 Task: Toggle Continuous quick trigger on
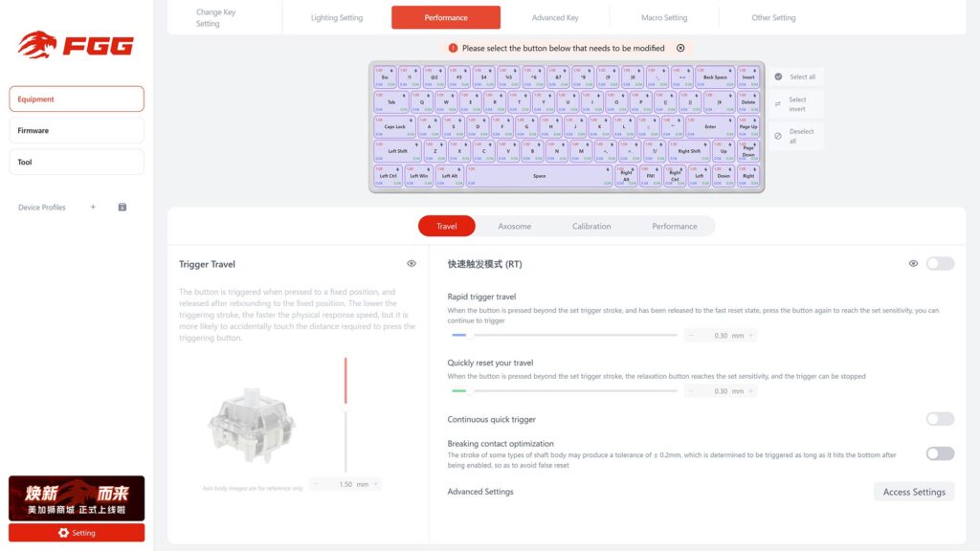[x=940, y=419]
